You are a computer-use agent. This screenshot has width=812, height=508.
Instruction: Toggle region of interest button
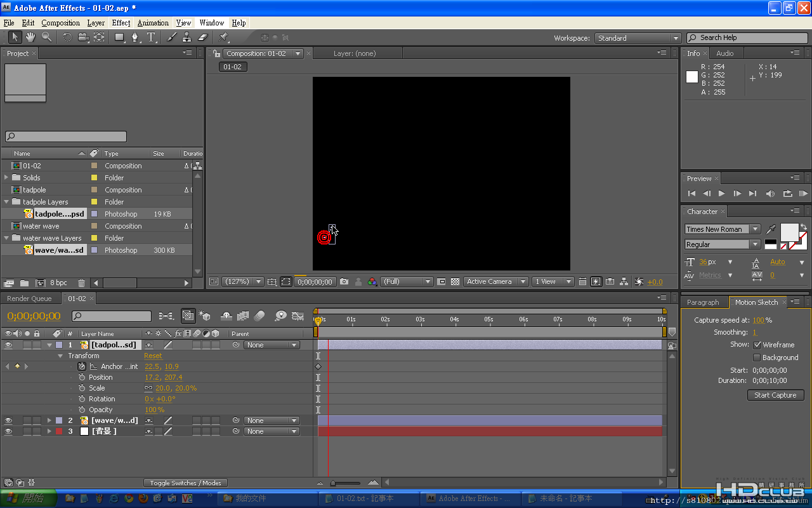pos(442,281)
